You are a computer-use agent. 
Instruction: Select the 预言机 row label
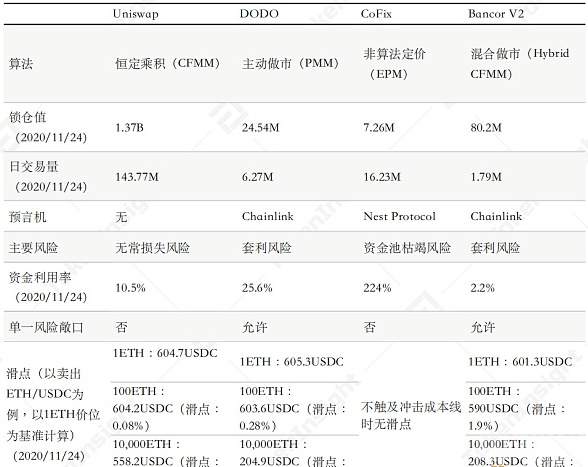(x=27, y=217)
